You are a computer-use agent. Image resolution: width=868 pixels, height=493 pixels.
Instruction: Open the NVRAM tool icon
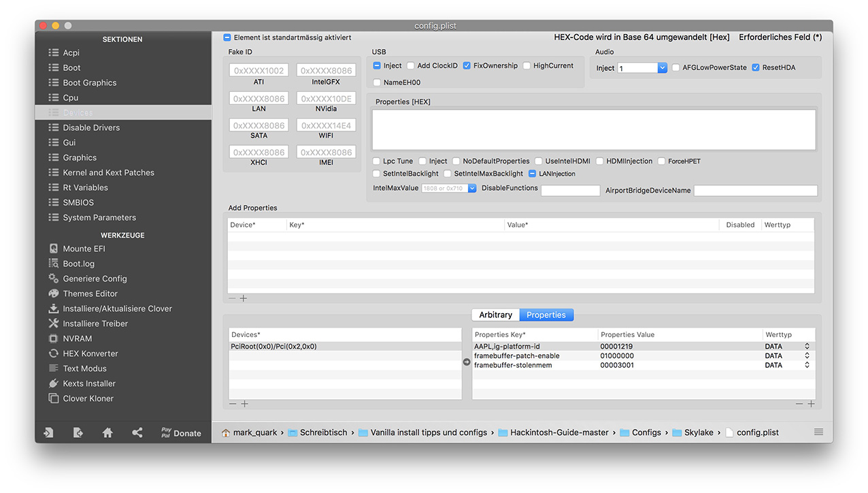54,338
